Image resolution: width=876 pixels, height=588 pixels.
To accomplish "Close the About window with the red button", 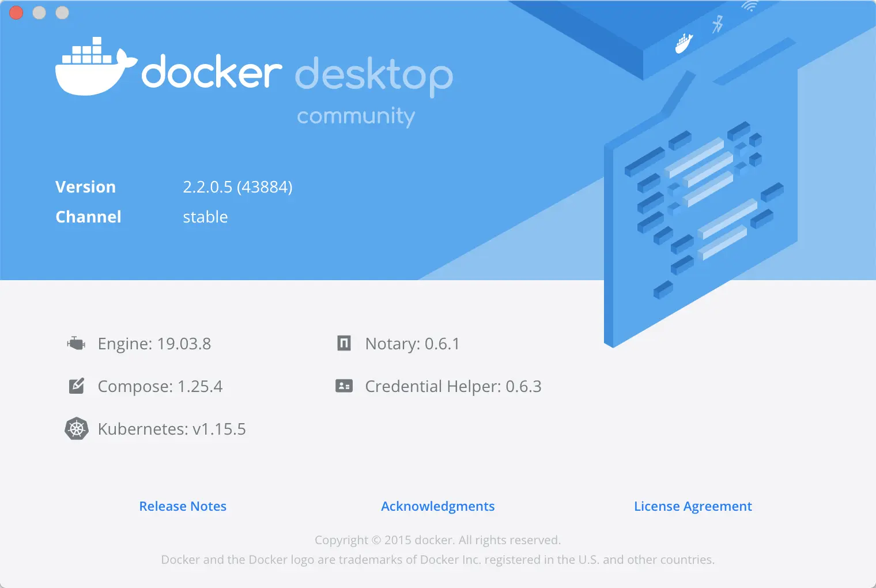I will [16, 13].
